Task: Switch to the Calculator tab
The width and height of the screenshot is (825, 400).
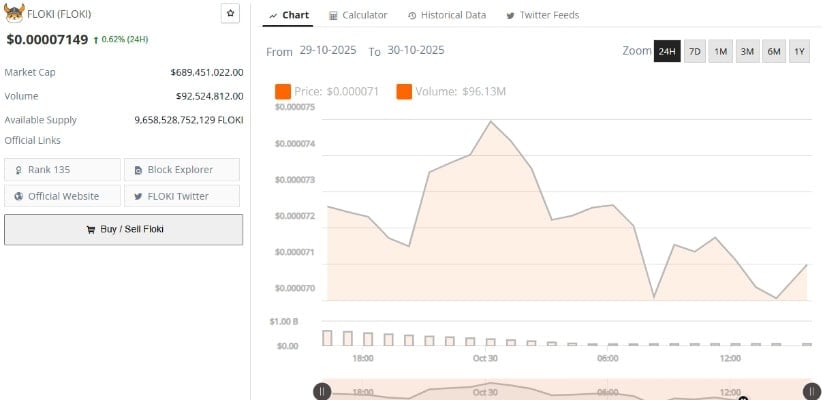Action: (358, 15)
